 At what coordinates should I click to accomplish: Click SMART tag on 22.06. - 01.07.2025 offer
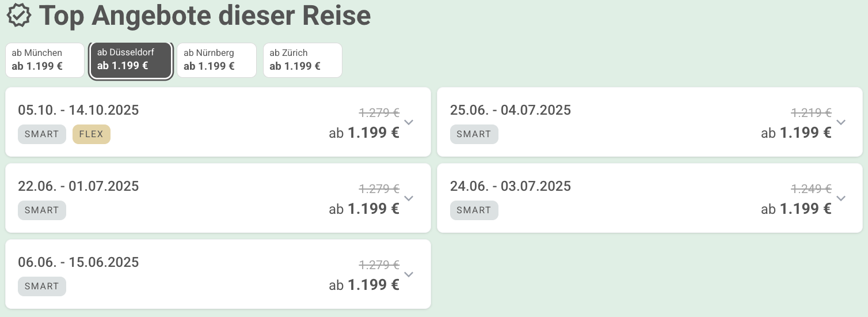[x=42, y=210]
